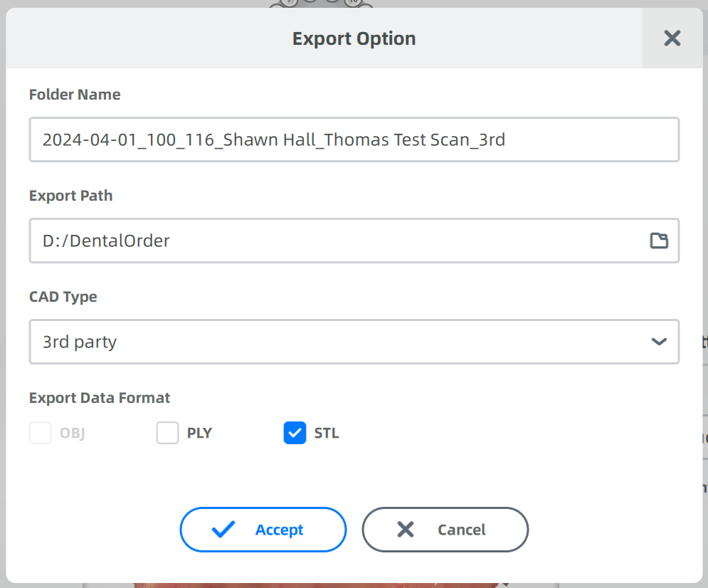The image size is (708, 588).
Task: Click the X icon on the Cancel button
Action: 406,530
